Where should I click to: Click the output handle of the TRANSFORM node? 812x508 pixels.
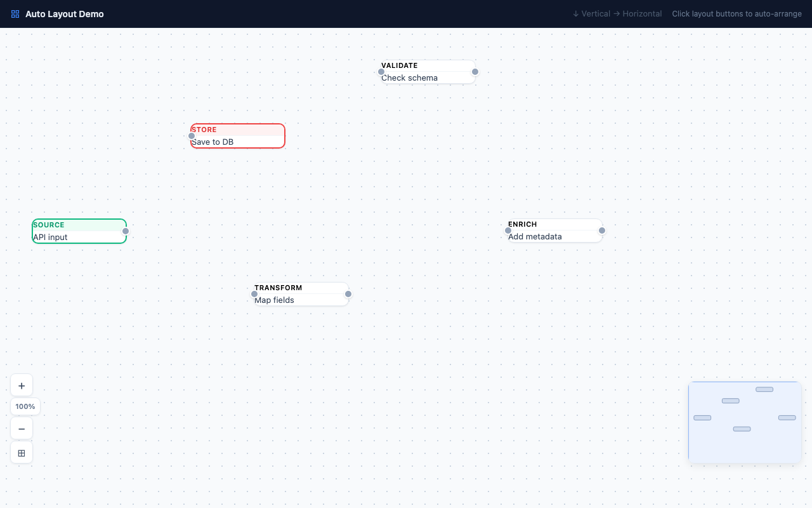click(x=348, y=294)
